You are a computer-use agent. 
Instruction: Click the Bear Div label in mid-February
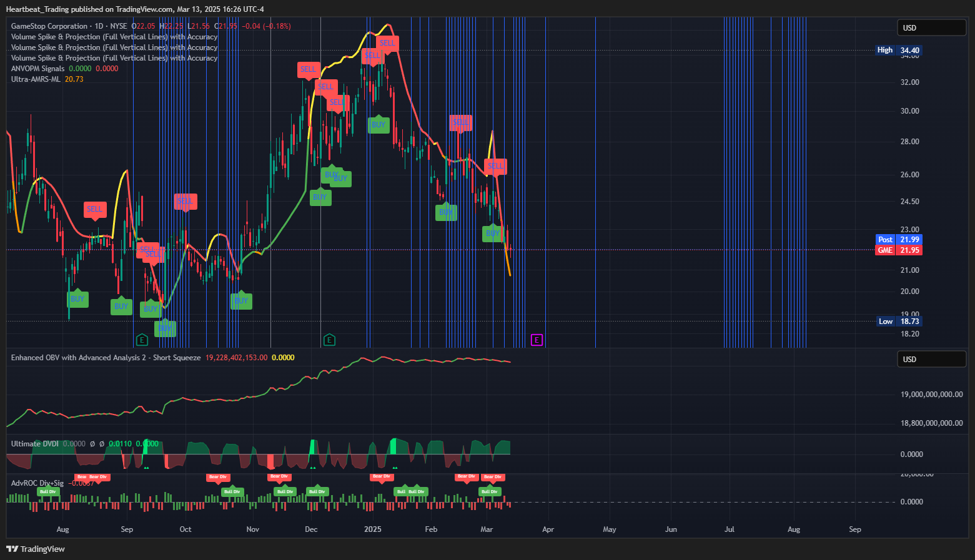pos(467,476)
